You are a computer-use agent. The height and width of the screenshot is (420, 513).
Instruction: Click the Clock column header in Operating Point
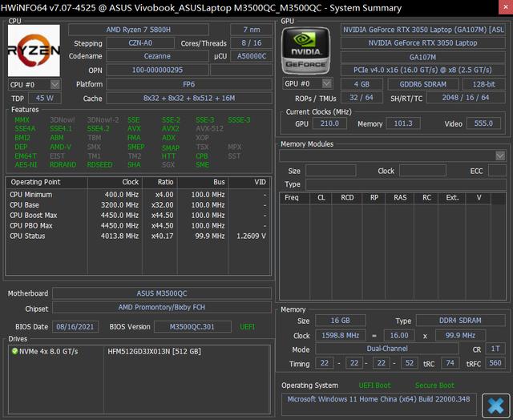[130, 182]
